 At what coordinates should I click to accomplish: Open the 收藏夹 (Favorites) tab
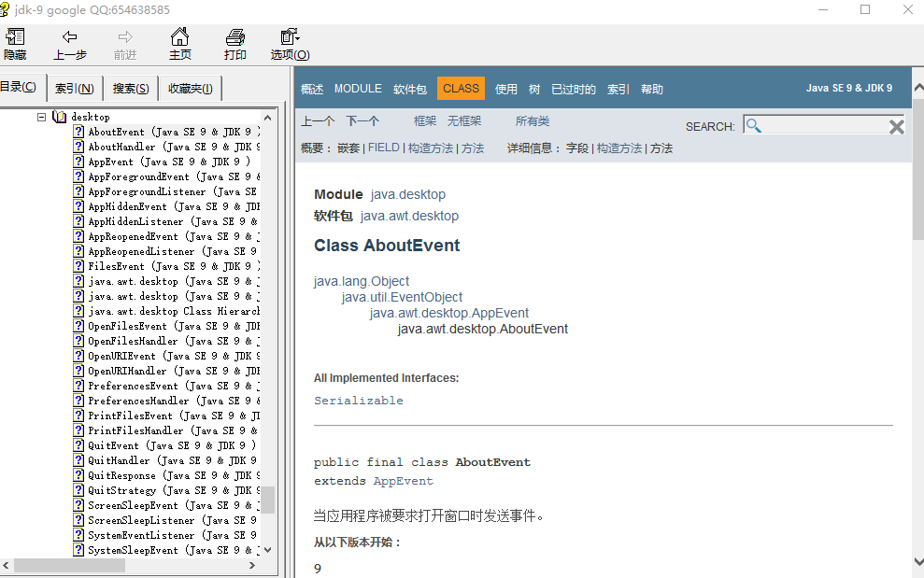tap(190, 89)
